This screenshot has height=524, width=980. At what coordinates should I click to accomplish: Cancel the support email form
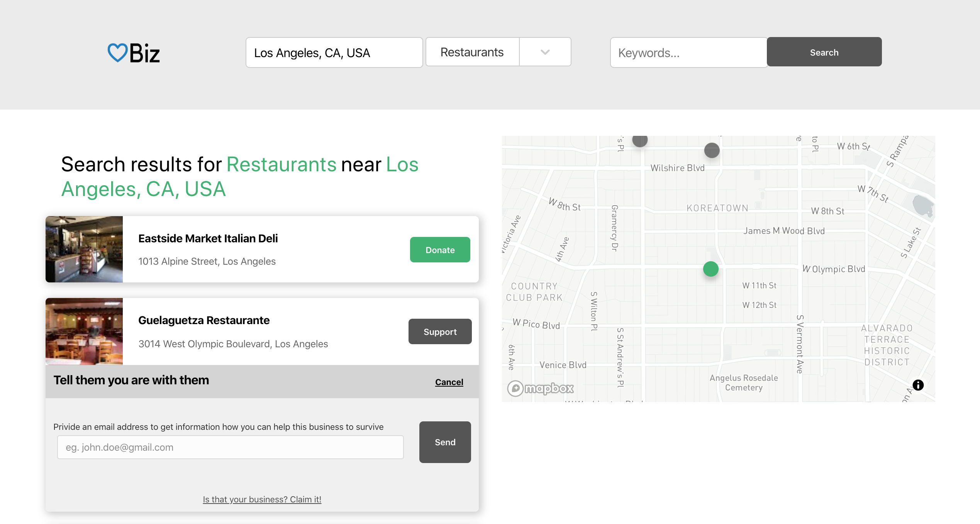(x=449, y=382)
